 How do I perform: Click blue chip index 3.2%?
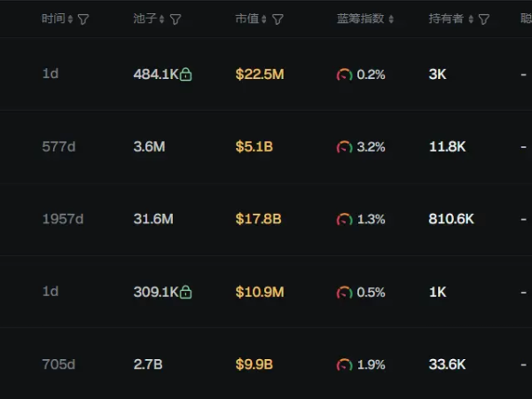point(371,147)
